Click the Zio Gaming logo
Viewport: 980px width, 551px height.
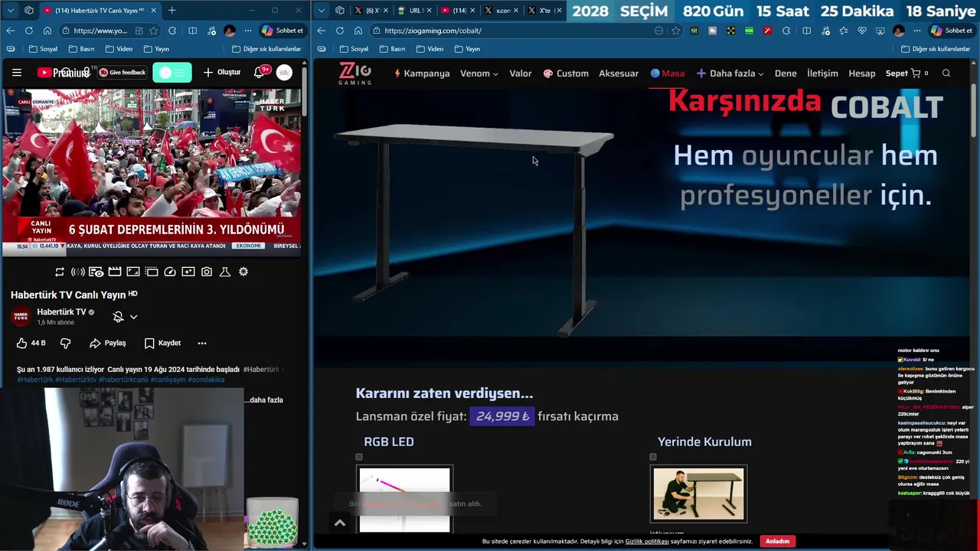click(x=355, y=73)
